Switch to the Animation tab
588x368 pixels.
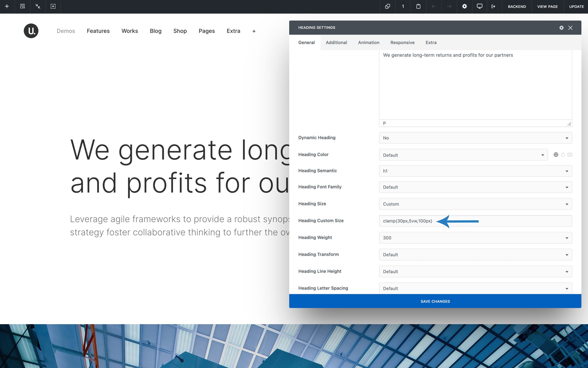point(368,43)
